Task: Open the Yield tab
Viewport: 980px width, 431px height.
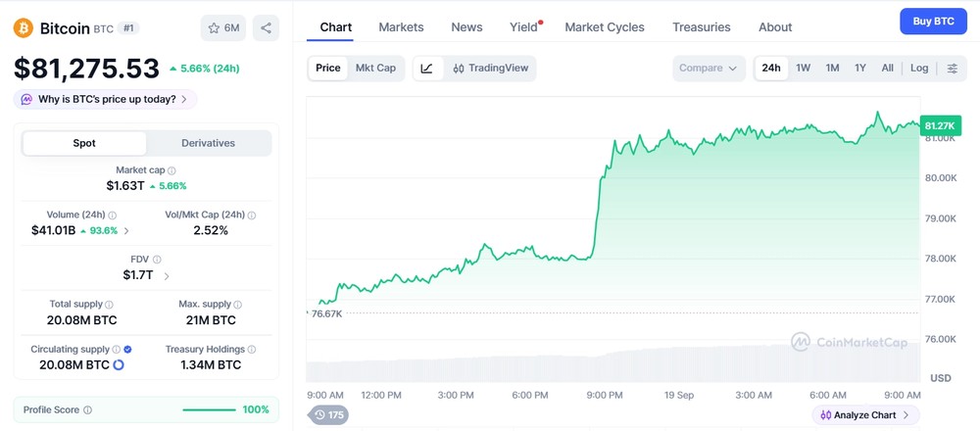Action: point(523,26)
